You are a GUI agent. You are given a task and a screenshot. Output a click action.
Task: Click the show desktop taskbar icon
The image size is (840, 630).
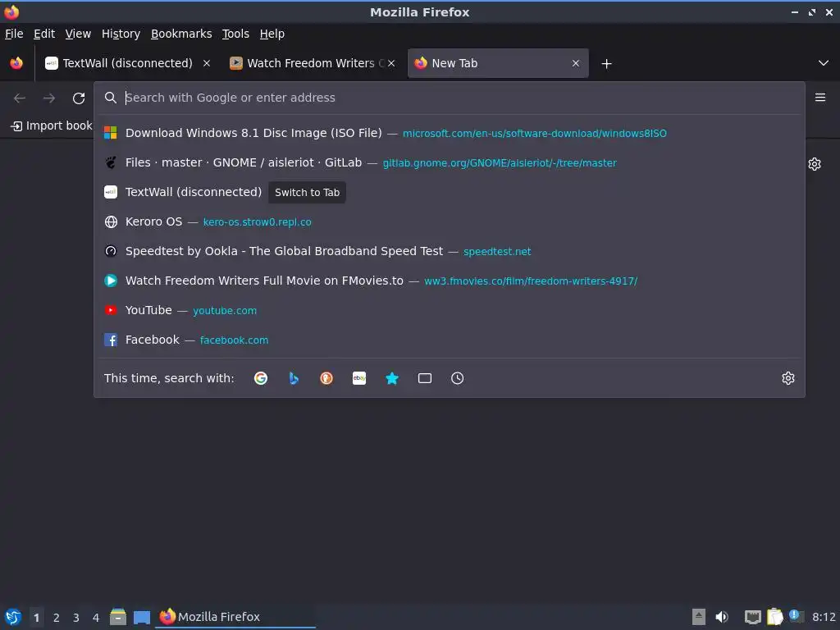point(142,617)
